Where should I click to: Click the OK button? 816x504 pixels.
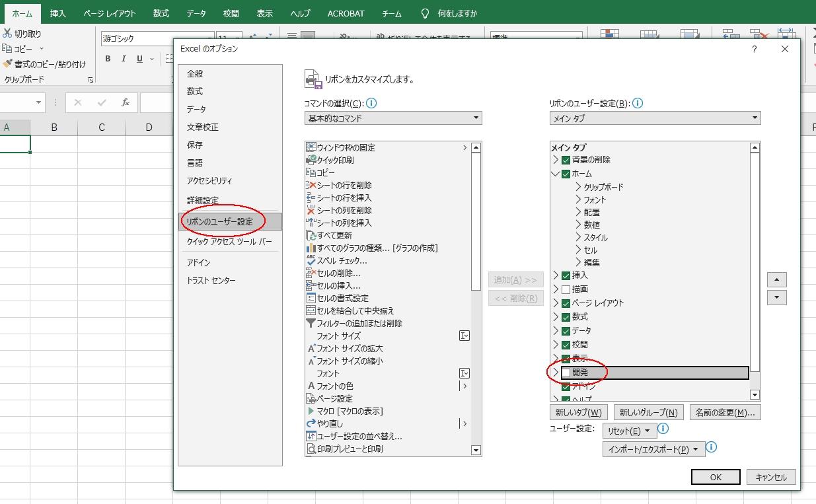716,477
